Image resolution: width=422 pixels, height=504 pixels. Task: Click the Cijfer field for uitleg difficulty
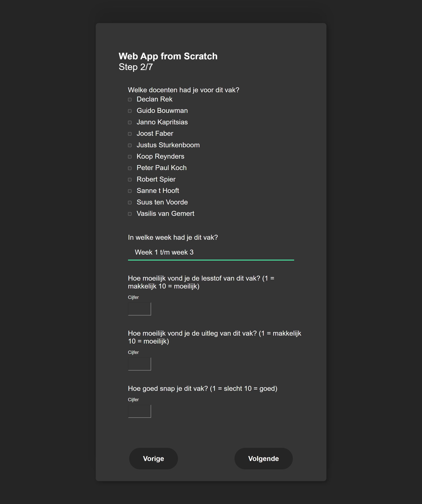coord(139,364)
